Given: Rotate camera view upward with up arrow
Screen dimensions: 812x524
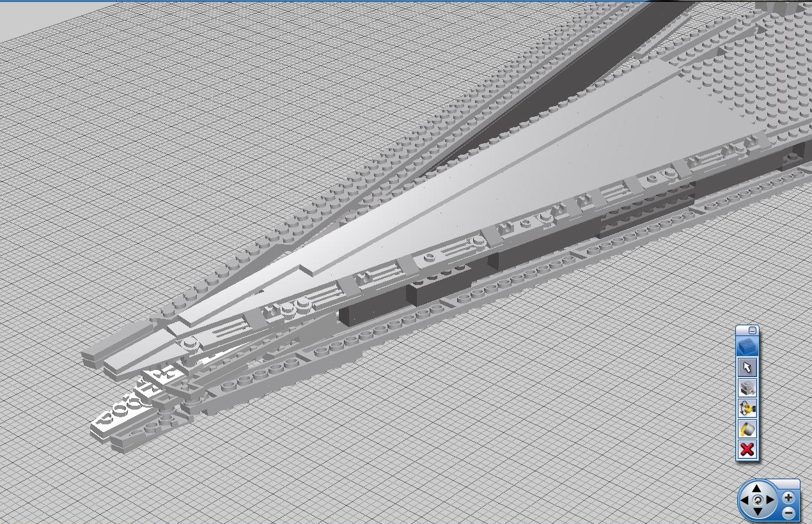Looking at the screenshot, I should pos(758,489).
